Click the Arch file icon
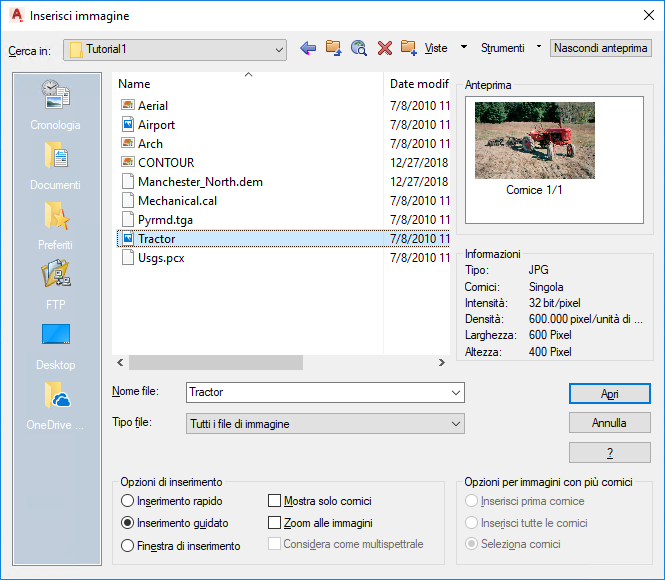 pyautogui.click(x=128, y=143)
